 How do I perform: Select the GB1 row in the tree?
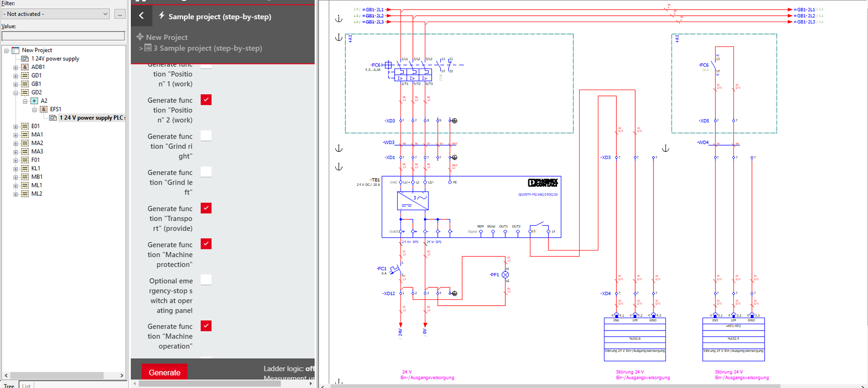pyautogui.click(x=36, y=84)
